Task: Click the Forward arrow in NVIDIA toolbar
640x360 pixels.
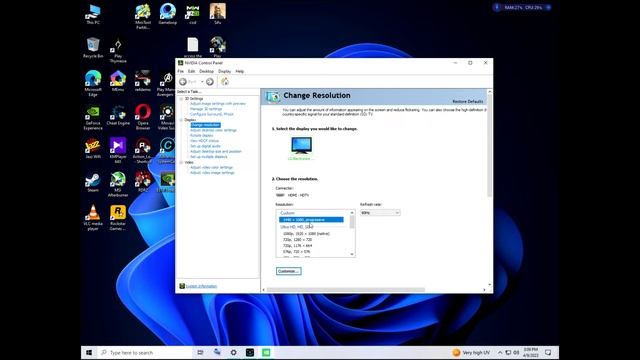Action: click(x=210, y=82)
